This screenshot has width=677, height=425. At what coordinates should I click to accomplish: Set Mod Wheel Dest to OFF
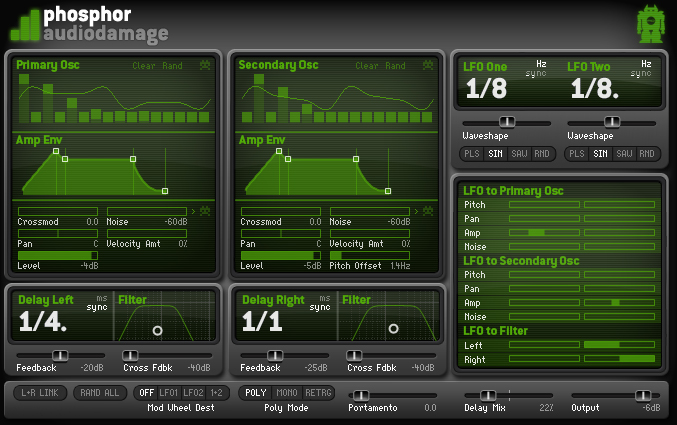146,393
